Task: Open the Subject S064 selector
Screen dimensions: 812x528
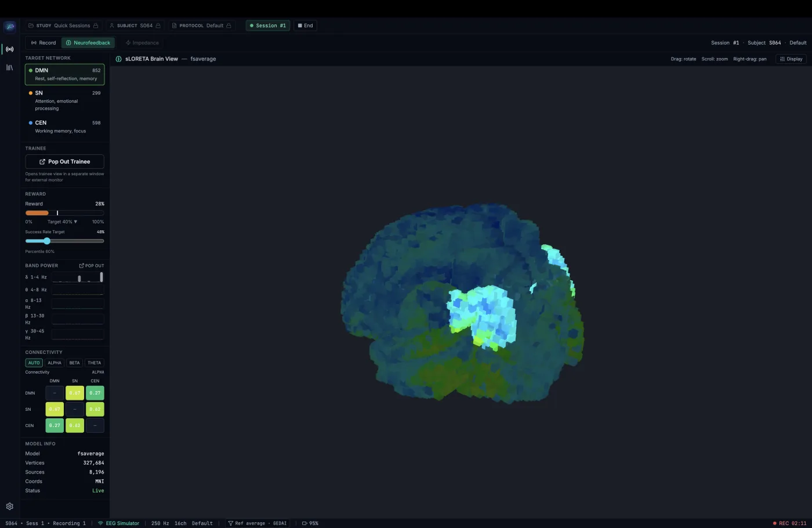Action: [135, 26]
